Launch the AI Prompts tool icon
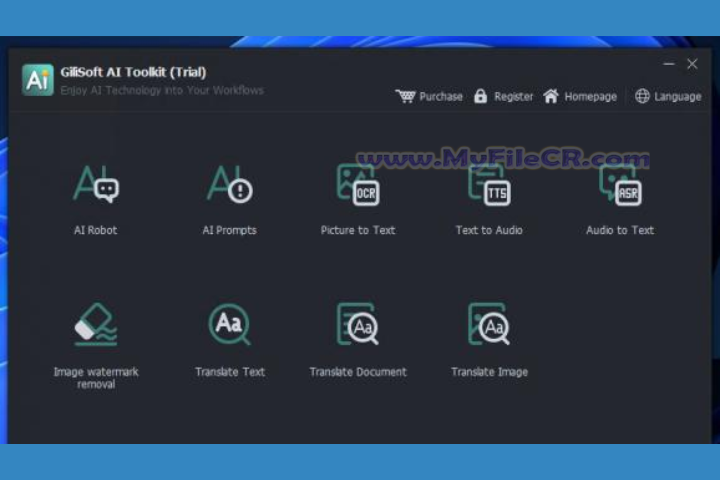Viewport: 720px width, 480px height. click(230, 184)
